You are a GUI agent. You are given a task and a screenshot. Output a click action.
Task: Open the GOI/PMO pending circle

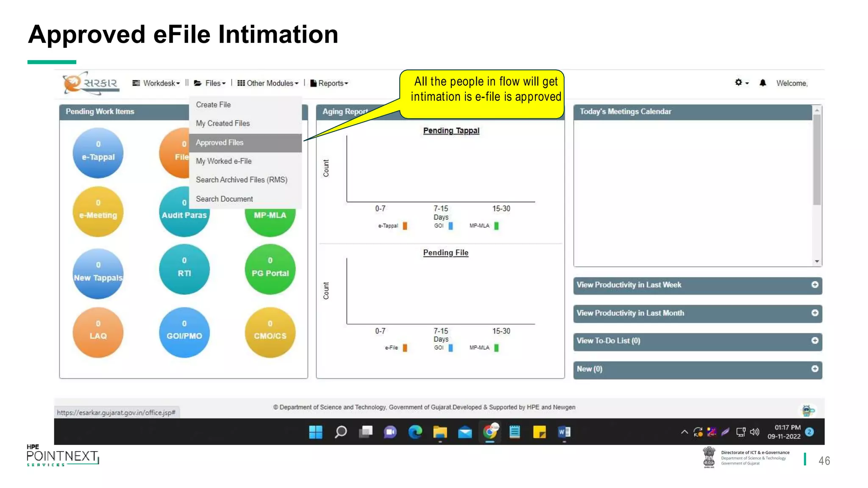tap(184, 332)
